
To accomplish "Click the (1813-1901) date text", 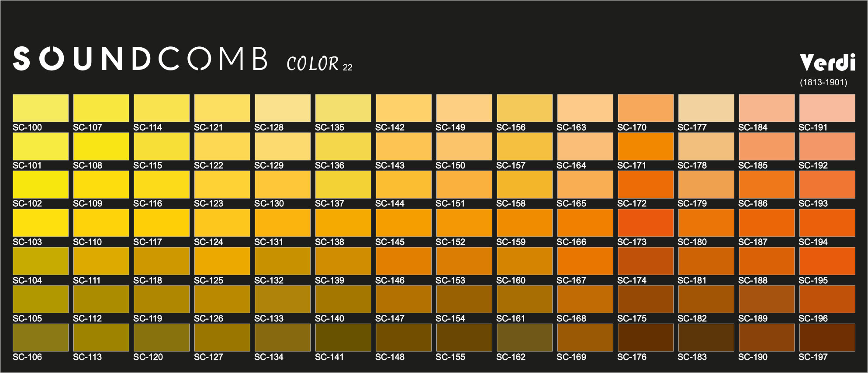I will coord(823,82).
